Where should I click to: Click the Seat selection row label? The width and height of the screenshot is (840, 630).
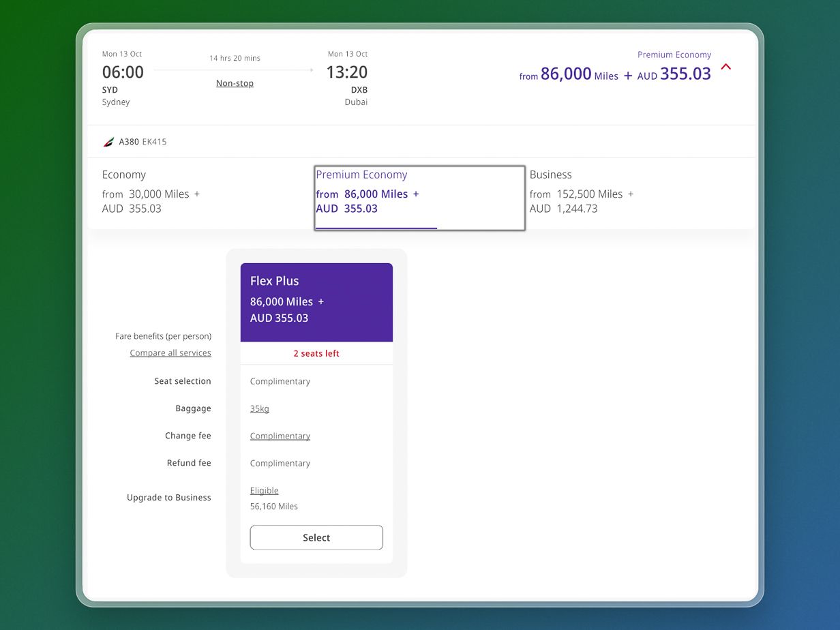(x=183, y=381)
